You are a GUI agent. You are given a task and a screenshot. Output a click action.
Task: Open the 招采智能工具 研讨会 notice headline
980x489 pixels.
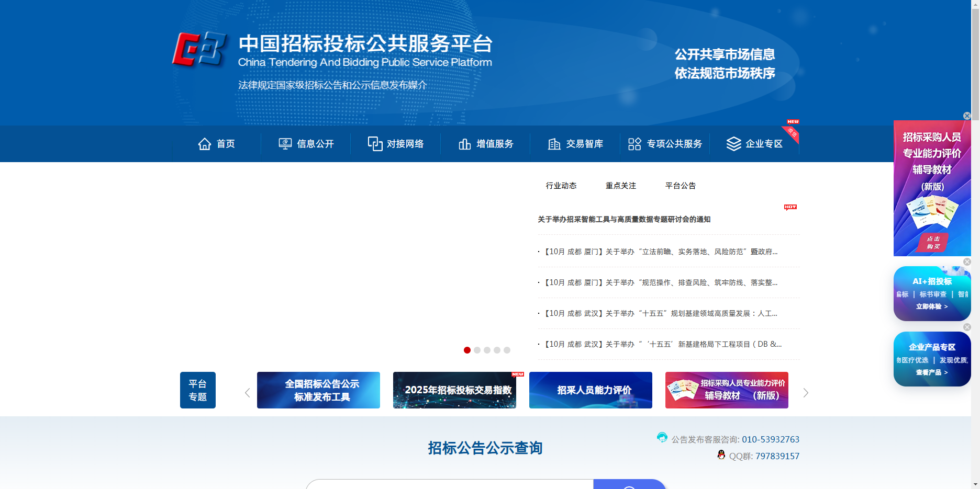pos(624,220)
